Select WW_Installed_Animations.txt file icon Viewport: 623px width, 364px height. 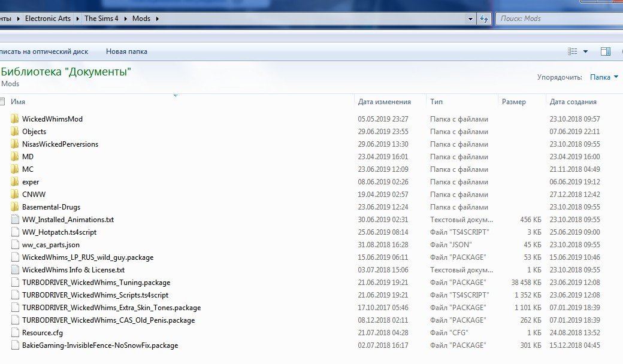point(15,220)
